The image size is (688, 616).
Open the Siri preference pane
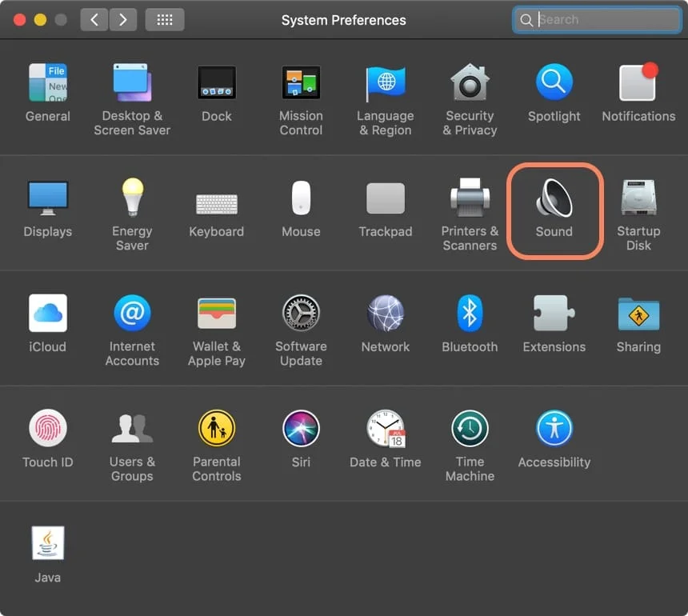(x=301, y=429)
